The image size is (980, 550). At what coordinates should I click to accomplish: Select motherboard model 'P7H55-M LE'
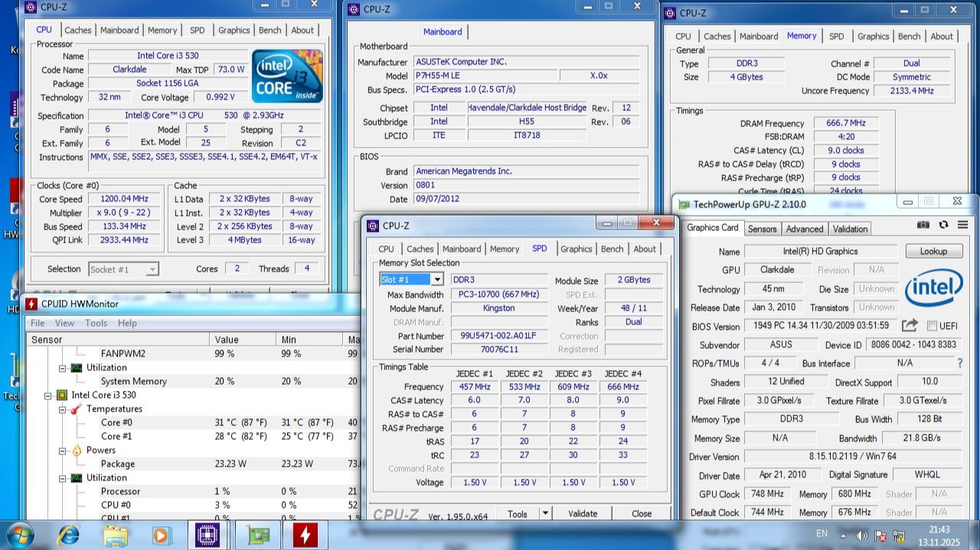coord(485,76)
